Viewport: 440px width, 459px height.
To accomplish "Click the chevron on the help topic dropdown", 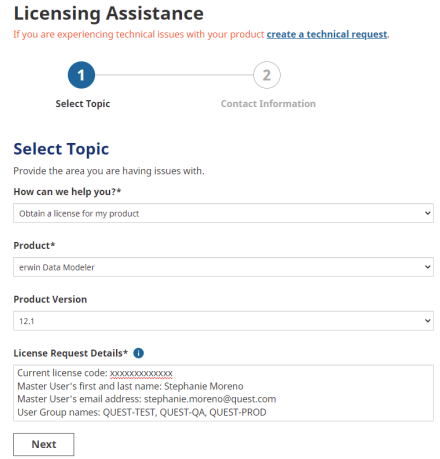I will point(427,213).
